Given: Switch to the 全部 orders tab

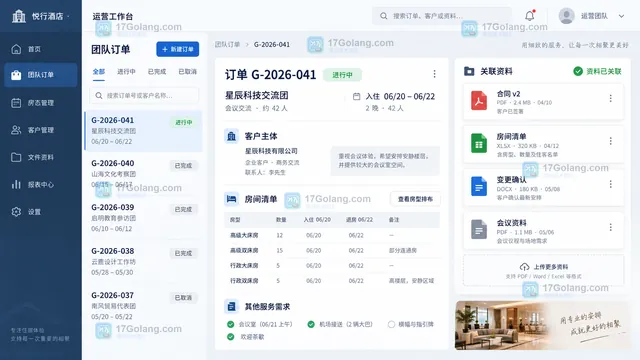Looking at the screenshot, I should pos(99,72).
